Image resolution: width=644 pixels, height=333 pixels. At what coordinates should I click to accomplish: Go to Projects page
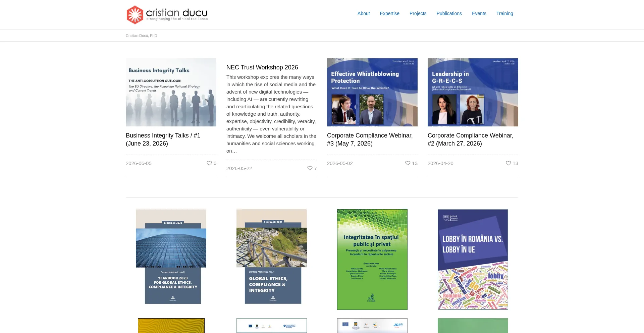[x=418, y=13]
